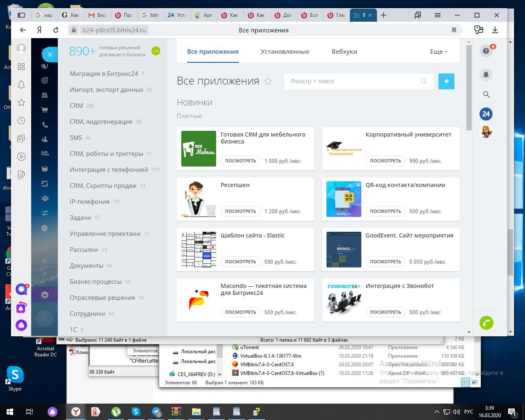Select uTorrent file in the background explorer
The height and width of the screenshot is (420, 525).
(x=249, y=347)
